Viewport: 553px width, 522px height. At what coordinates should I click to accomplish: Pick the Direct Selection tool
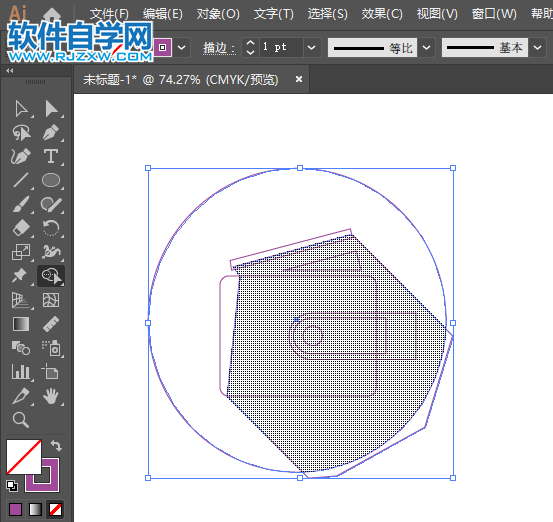pos(51,109)
